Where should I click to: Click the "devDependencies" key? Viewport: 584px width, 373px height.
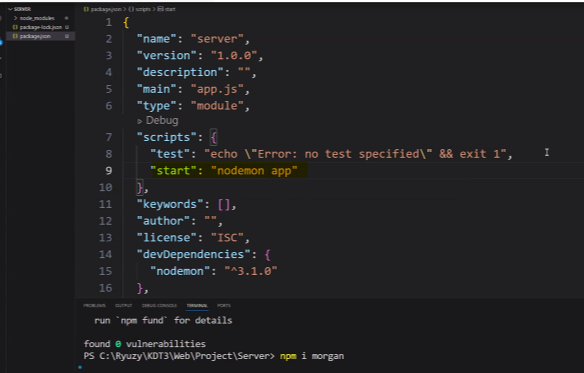pyautogui.click(x=193, y=255)
